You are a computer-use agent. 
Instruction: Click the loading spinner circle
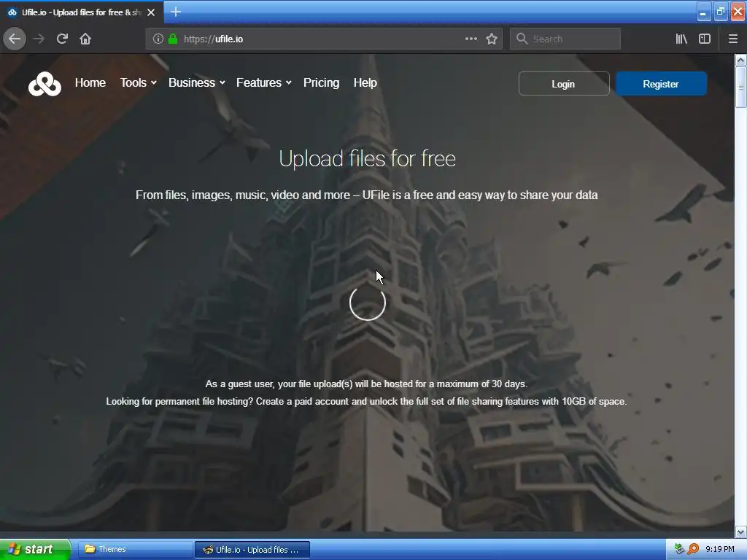pos(368,303)
